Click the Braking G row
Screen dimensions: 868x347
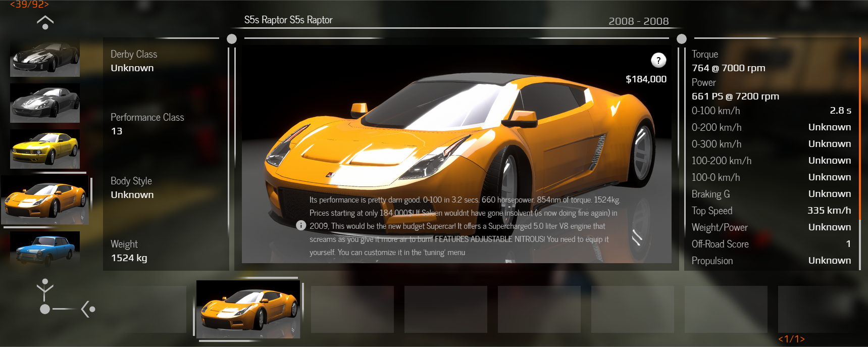pos(771,193)
